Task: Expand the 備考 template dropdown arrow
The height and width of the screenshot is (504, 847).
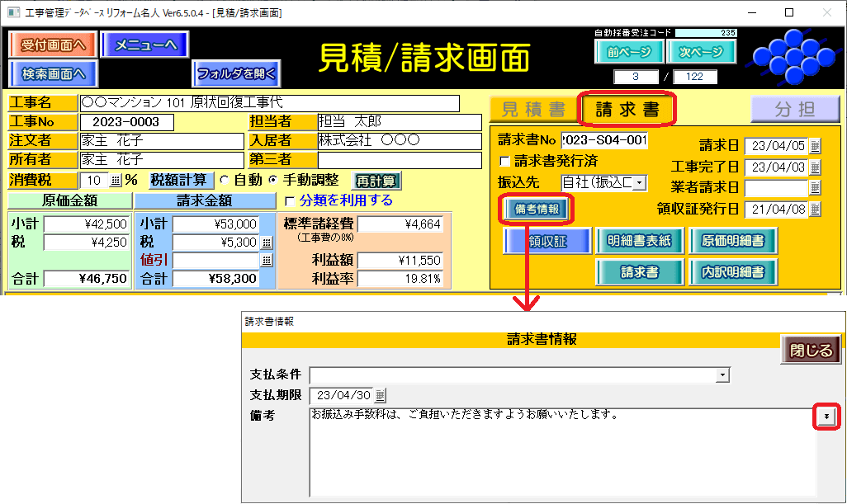Action: [826, 417]
